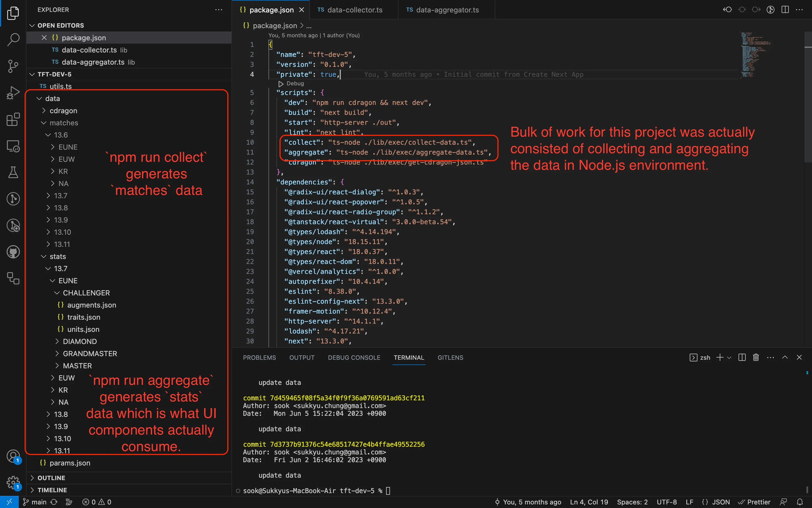Expand the OUTLINE section
Screen dimensions: 812x508
tap(51, 478)
